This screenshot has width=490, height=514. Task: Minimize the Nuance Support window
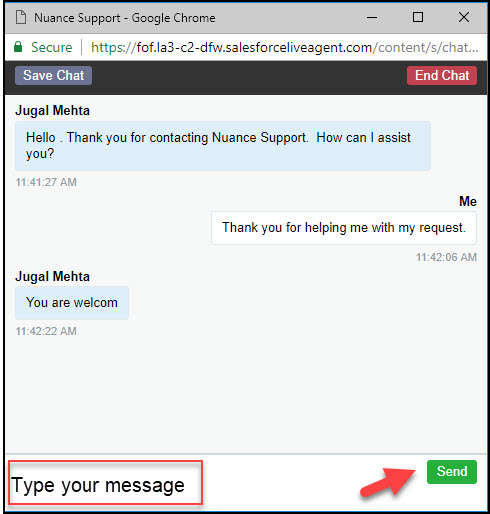point(372,17)
